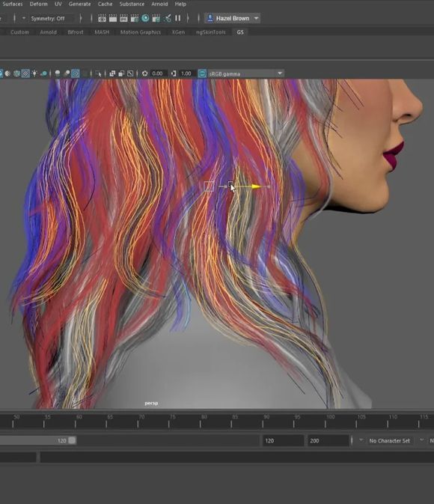Click the persp camera label in viewport
The width and height of the screenshot is (434, 504).
151,403
